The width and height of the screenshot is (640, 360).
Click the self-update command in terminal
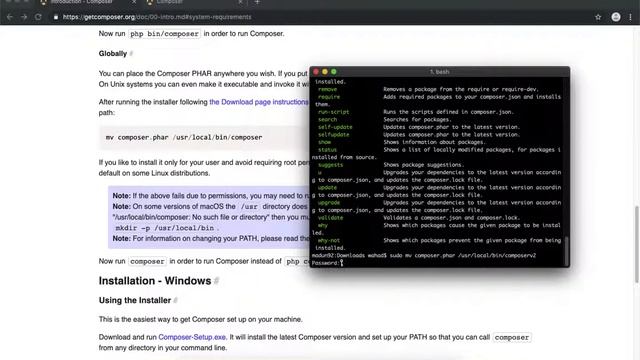[335, 127]
